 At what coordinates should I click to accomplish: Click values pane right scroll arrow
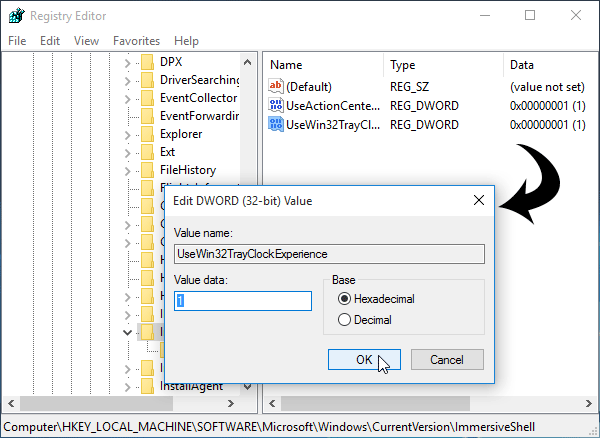point(589,403)
